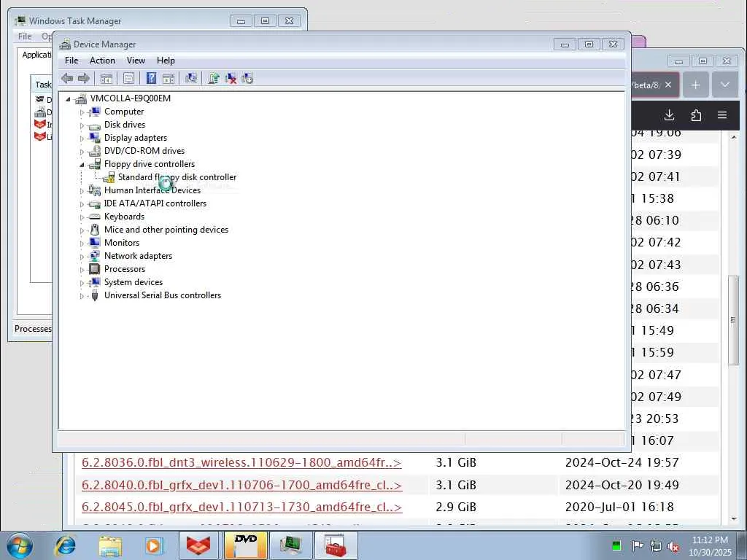Click the muted volume tray icon
747x560 pixels.
673,546
